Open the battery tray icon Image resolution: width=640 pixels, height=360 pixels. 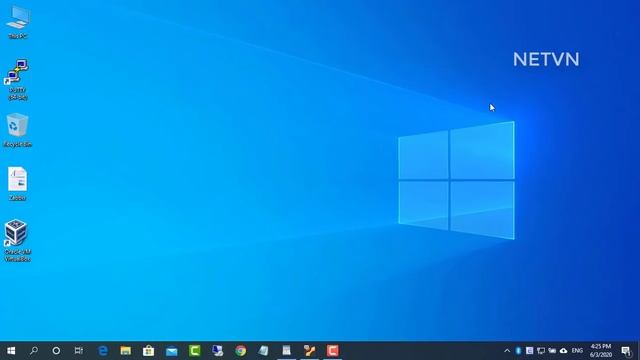click(552, 351)
